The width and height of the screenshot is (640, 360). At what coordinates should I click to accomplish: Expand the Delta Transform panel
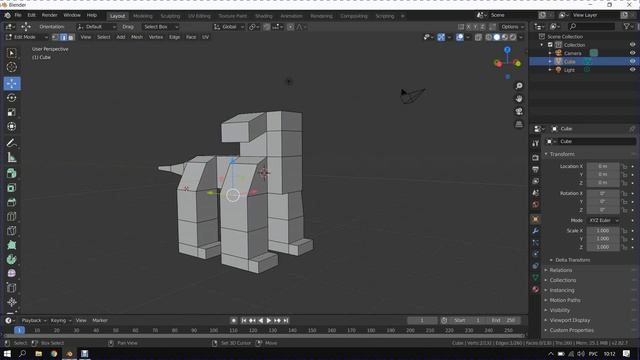572,260
